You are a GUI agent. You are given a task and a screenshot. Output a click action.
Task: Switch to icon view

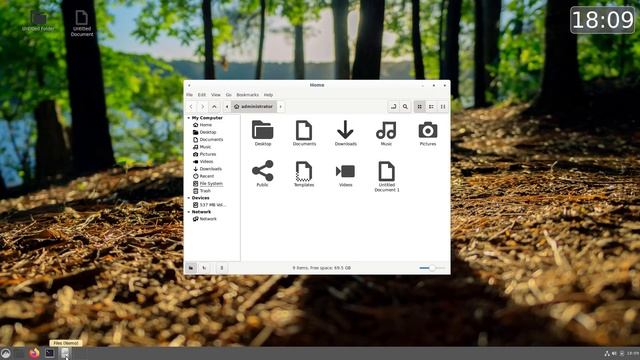419,107
